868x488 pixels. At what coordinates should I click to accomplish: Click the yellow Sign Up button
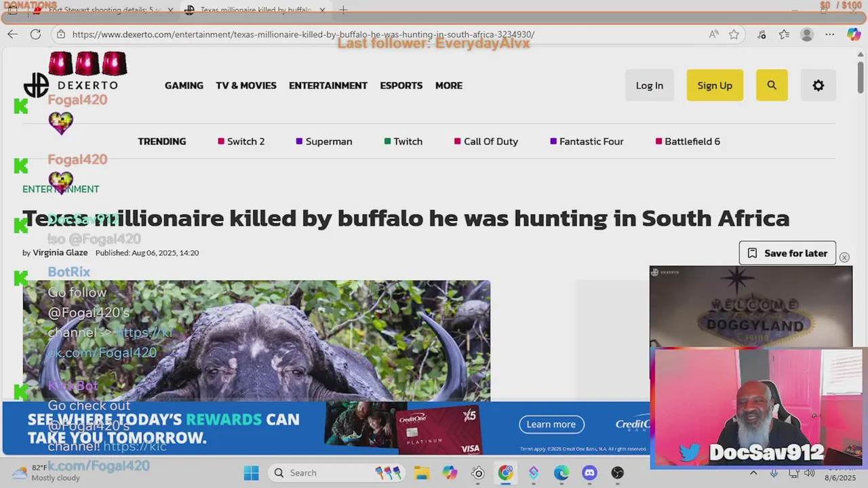(715, 85)
